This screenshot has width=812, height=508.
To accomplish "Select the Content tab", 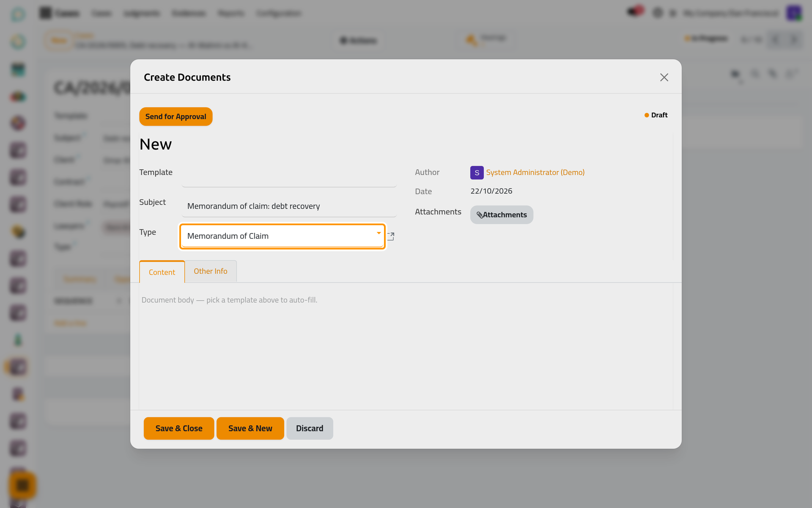I will tap(162, 272).
